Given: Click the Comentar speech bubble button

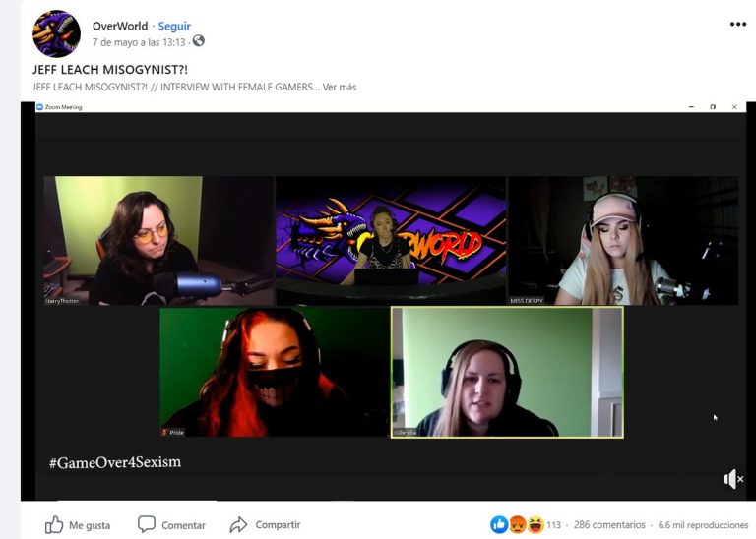Looking at the screenshot, I should click(171, 525).
